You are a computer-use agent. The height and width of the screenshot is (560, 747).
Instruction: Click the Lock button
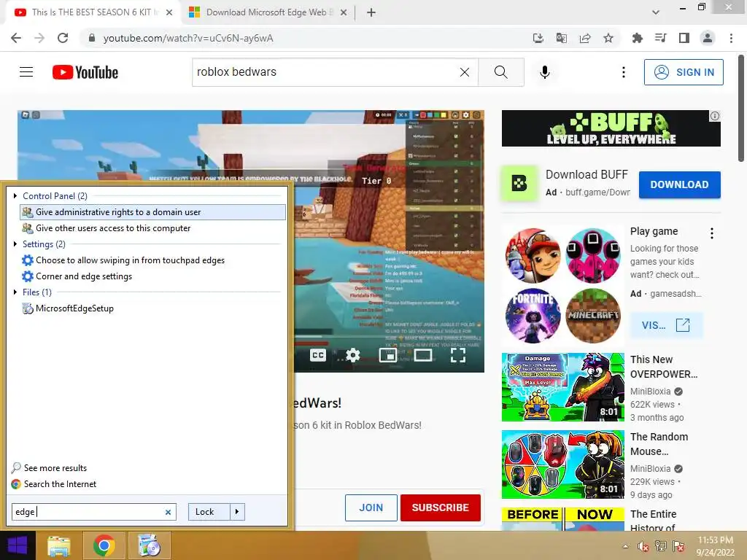(x=209, y=512)
